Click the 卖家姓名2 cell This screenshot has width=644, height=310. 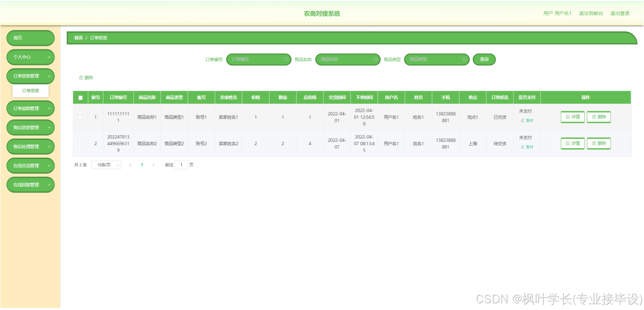[228, 144]
